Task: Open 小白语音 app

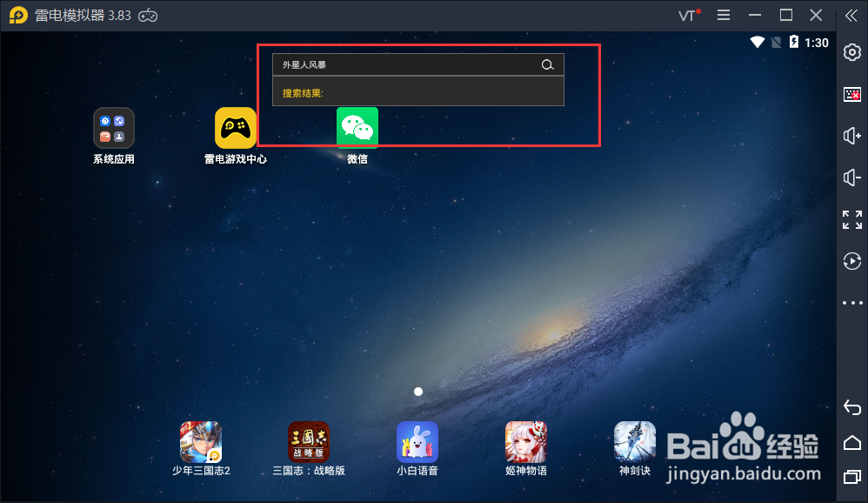Action: (417, 441)
